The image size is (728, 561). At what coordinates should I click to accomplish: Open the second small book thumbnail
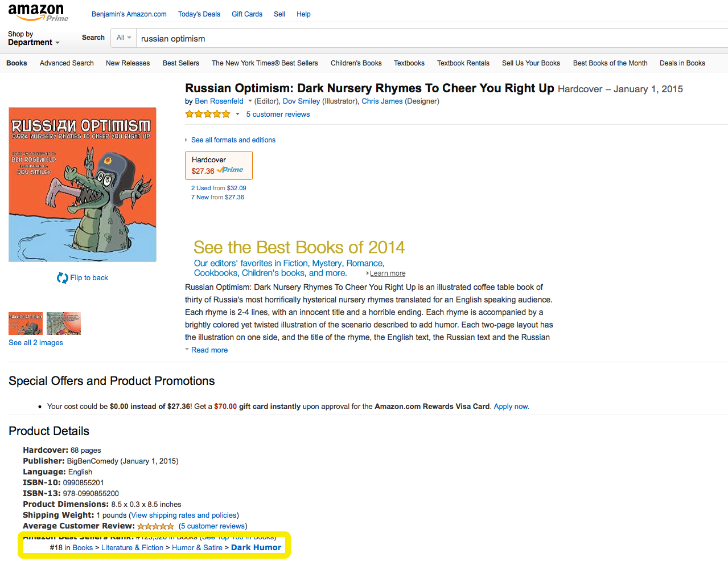point(64,324)
